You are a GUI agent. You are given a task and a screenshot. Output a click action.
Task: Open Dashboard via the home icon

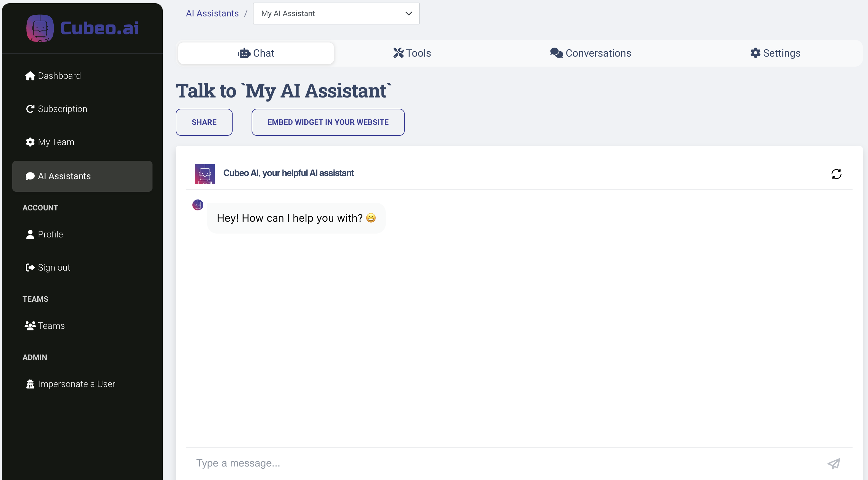pos(30,76)
